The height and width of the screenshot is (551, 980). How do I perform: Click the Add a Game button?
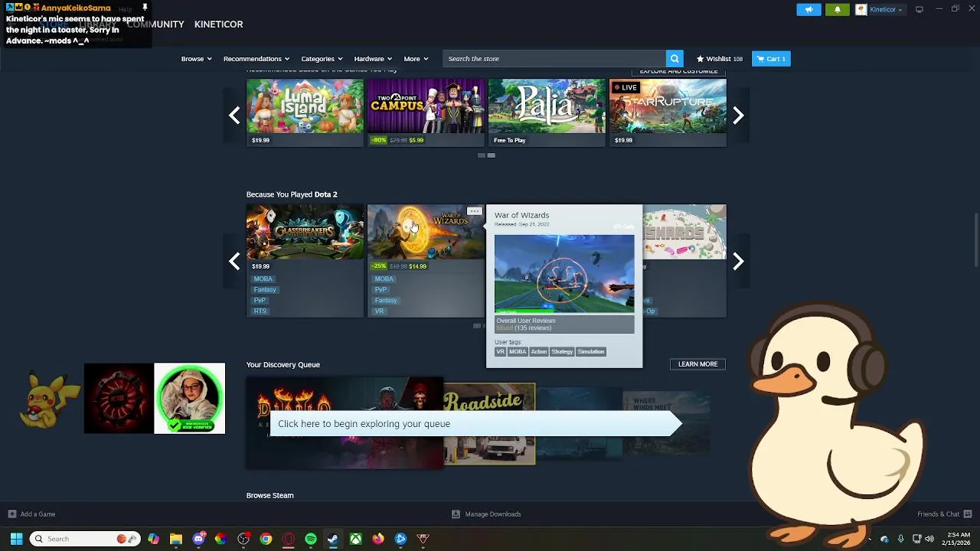(31, 514)
